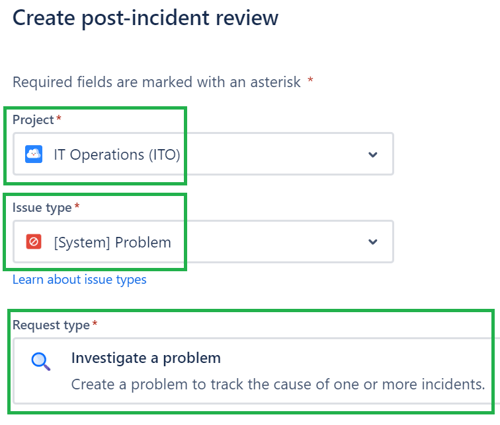Click the Project field label
500x425 pixels.
(x=33, y=120)
